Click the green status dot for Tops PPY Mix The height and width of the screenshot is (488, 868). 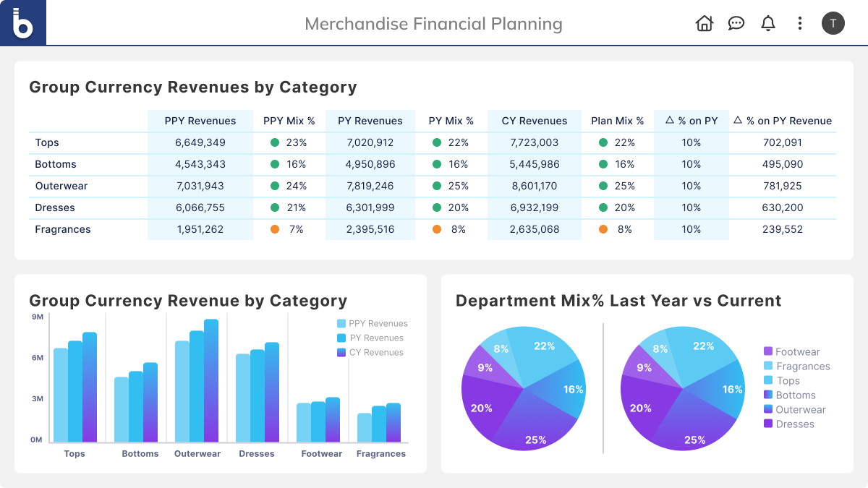point(275,142)
